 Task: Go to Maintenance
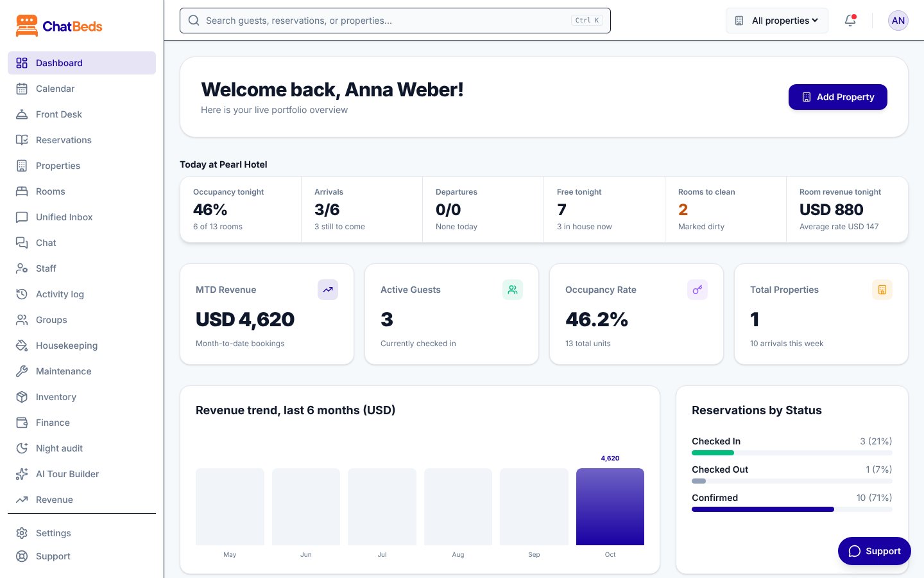click(x=81, y=371)
